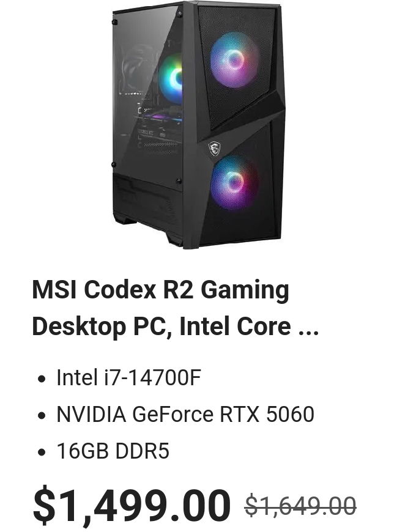Click the crossed-out $1,649.00 original price
This screenshot has width=397, height=532.
(x=300, y=506)
